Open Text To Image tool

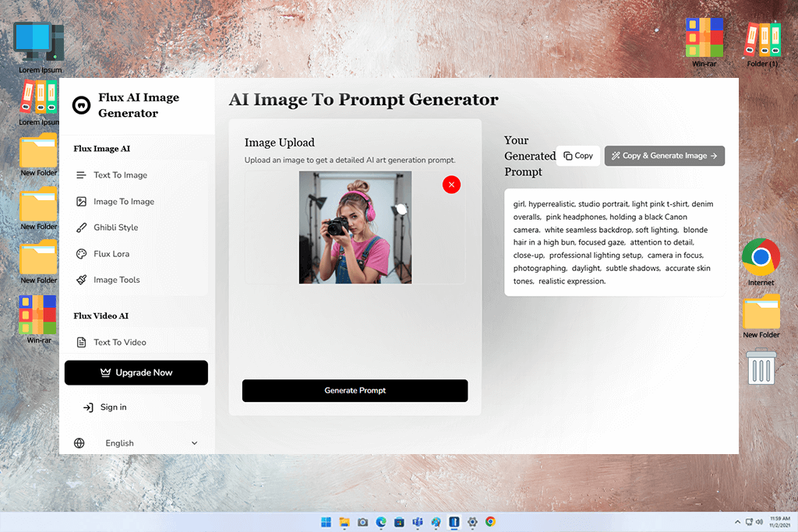pyautogui.click(x=120, y=175)
